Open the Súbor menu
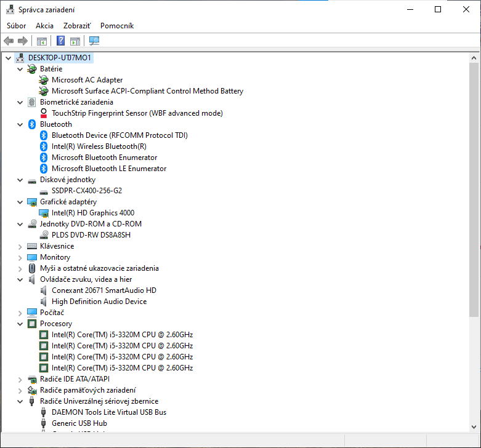This screenshot has height=448, width=481. point(16,26)
